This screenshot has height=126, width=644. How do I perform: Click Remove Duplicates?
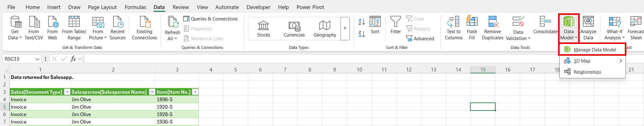click(x=493, y=28)
